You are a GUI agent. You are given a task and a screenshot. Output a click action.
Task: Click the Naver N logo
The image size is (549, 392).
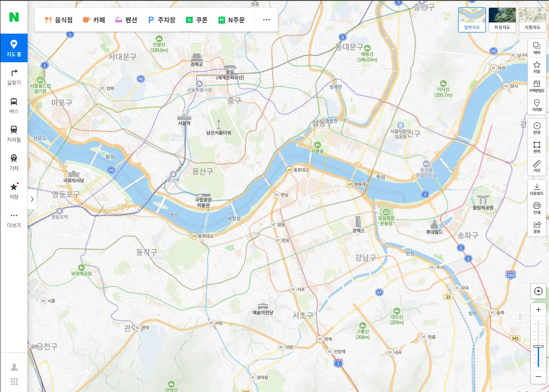pos(14,17)
